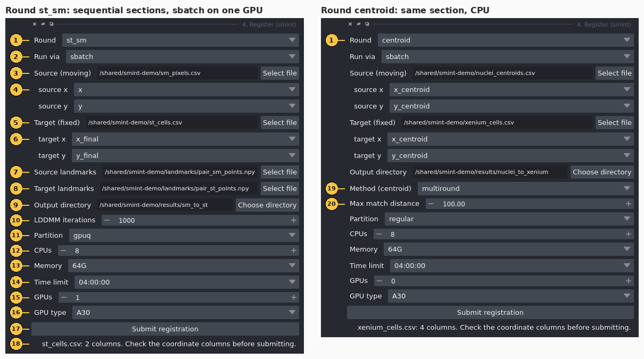Increase GPUs in the st_sm panel

coord(293,297)
